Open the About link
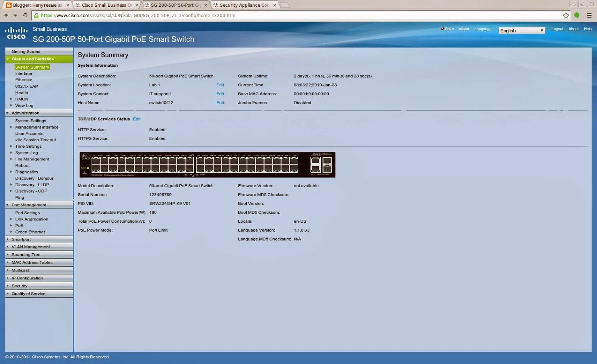 573,29
